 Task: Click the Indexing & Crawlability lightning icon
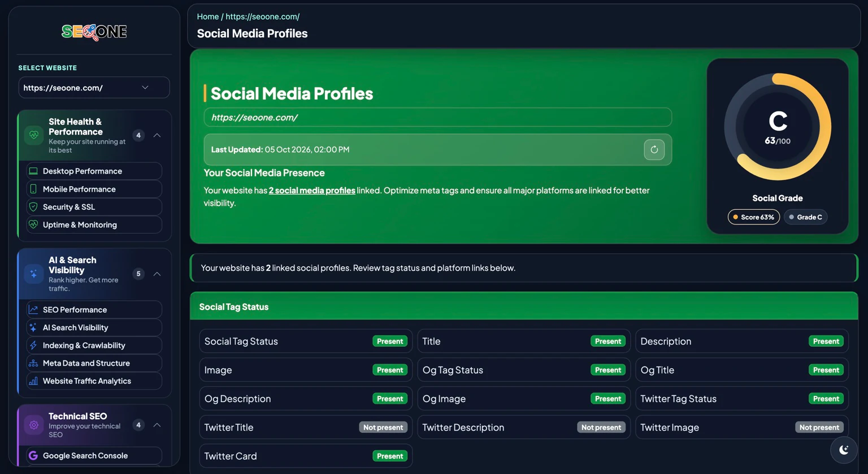(x=33, y=345)
